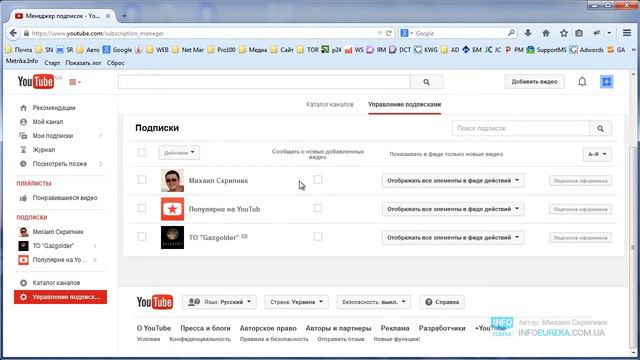Click Mои подписки icon in sidebar
The image size is (640, 360).
[23, 136]
